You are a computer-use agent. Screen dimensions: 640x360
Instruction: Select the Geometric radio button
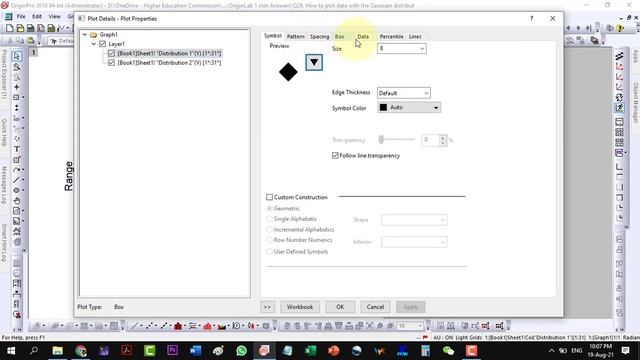point(269,208)
